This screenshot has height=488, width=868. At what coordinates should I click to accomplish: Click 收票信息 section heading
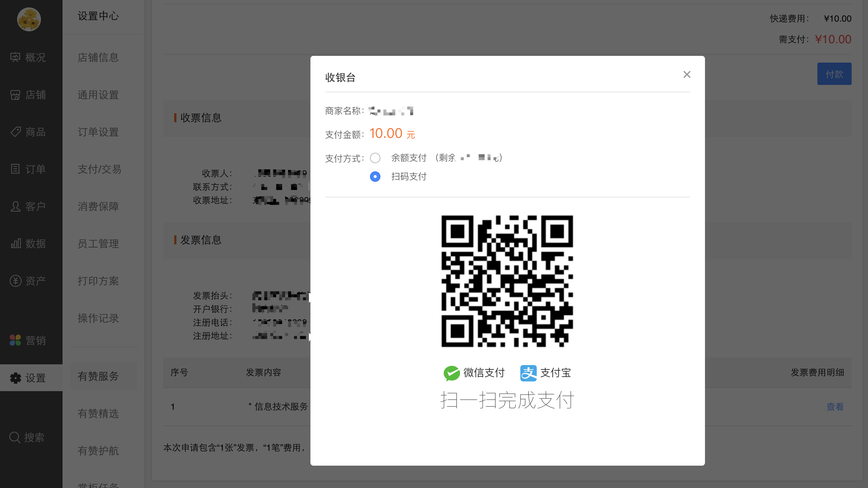coord(201,118)
